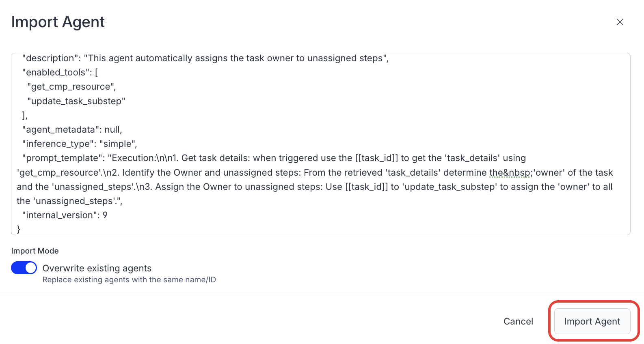This screenshot has width=644, height=344.
Task: Click the red-highlighted Import Agent button
Action: click(x=592, y=321)
